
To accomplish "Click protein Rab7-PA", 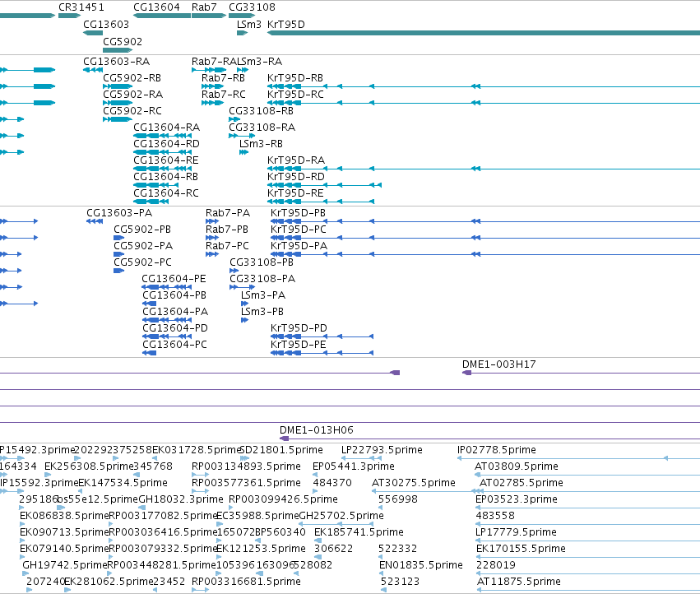I will coord(228,212).
